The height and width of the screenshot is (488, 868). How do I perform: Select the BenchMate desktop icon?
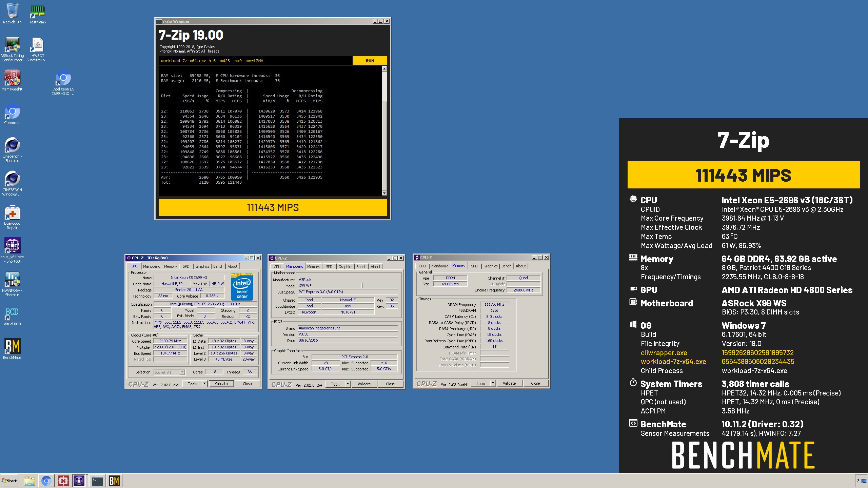tap(12, 349)
